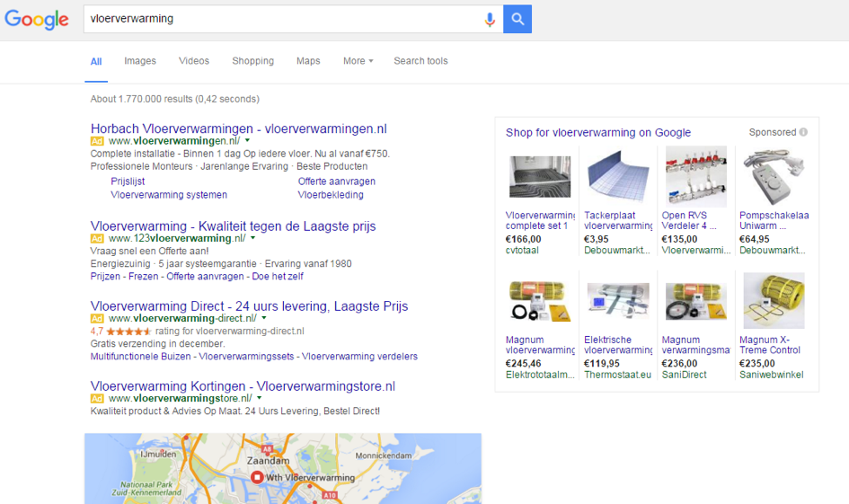Open the Prijzen sitelink

pyautogui.click(x=105, y=277)
